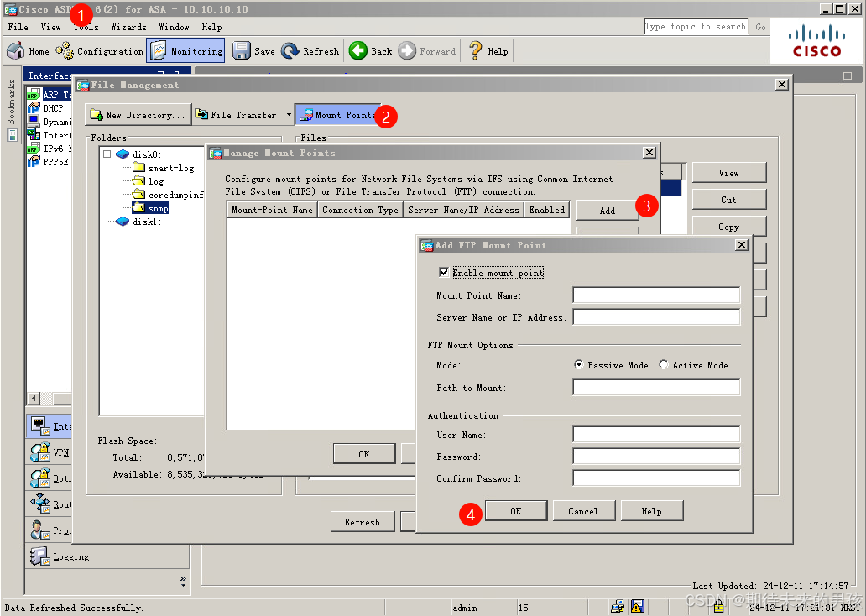Expand more navigation sections chevron
Image resolution: width=866 pixels, height=616 pixels.
coord(183,581)
